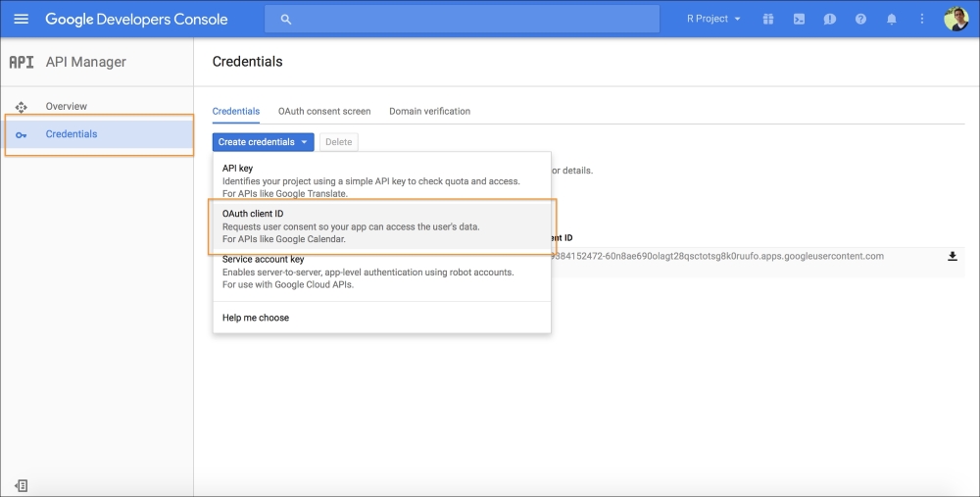980x497 pixels.
Task: Click the search magnifier icon
Action: click(285, 20)
